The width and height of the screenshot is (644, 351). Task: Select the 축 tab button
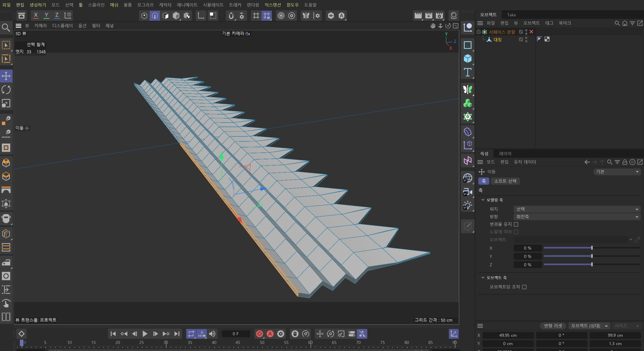pos(484,181)
